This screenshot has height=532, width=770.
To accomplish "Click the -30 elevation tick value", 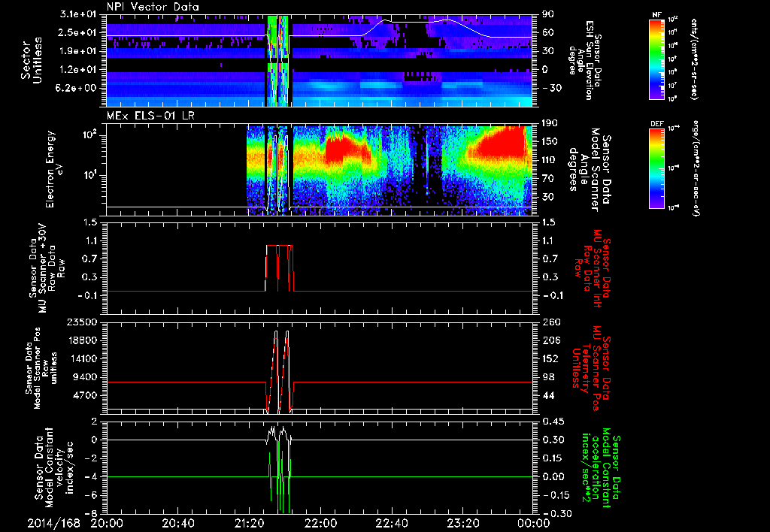I will pos(552,88).
